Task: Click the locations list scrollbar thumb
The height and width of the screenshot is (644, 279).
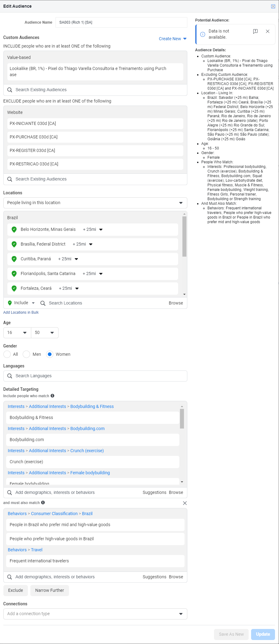Action: (184, 236)
